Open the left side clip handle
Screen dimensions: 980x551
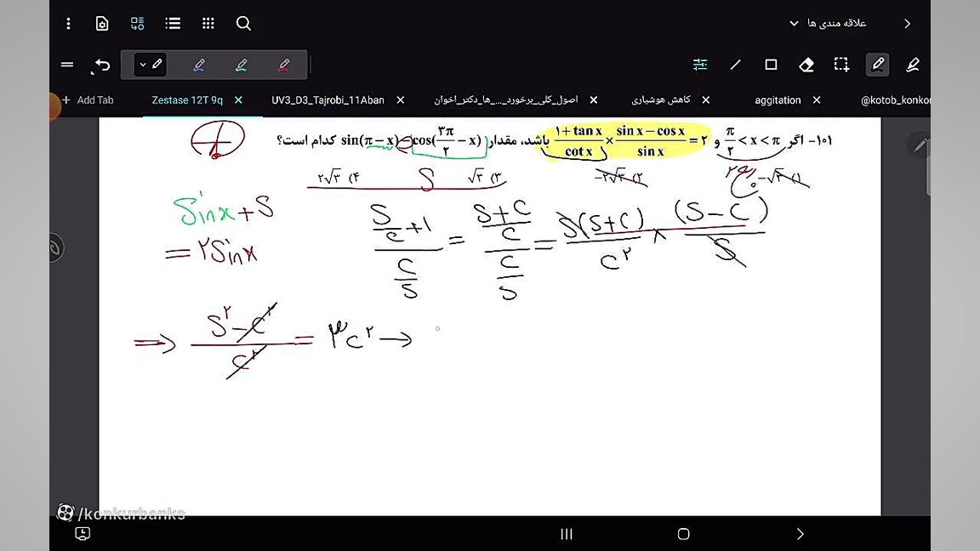click(x=55, y=248)
